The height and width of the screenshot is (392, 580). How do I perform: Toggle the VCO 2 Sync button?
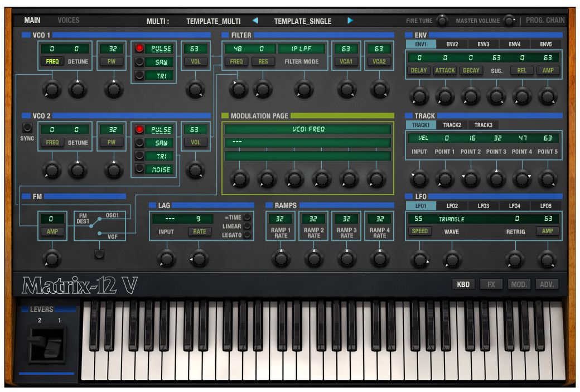click(27, 128)
